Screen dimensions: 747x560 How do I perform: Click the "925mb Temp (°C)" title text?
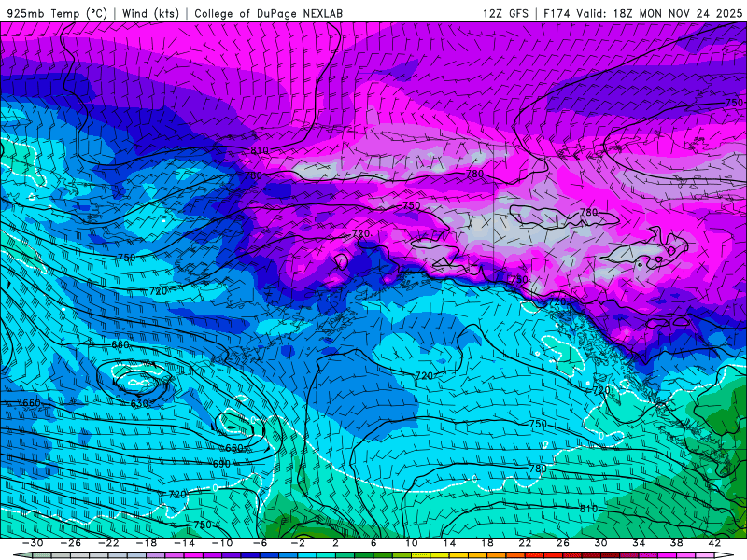pos(57,13)
